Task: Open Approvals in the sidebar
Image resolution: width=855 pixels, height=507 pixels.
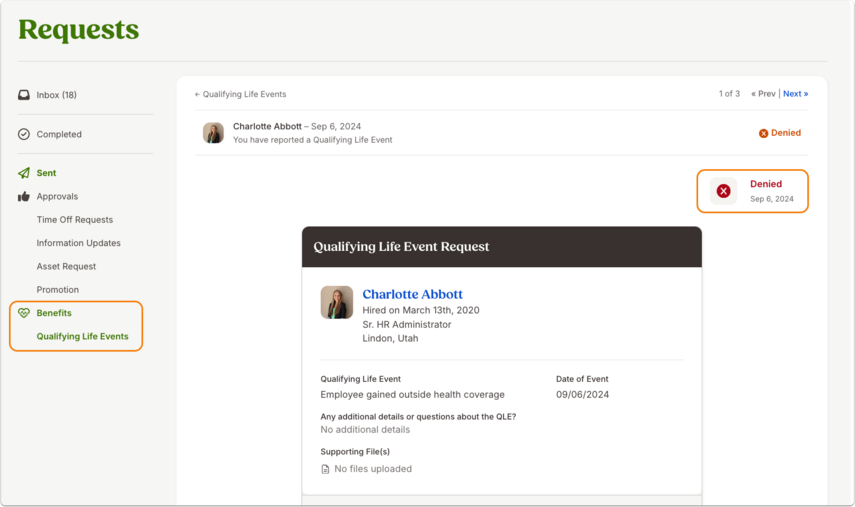Action: tap(57, 196)
